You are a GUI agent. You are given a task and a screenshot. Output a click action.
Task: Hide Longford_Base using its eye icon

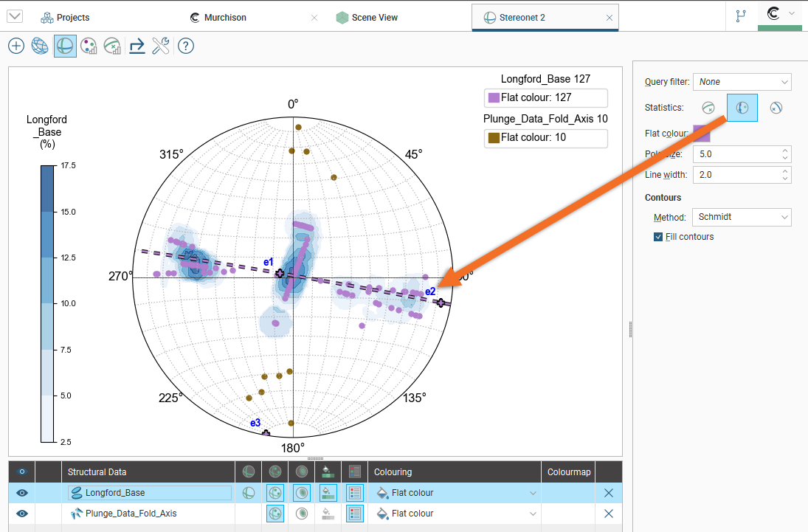(x=21, y=493)
